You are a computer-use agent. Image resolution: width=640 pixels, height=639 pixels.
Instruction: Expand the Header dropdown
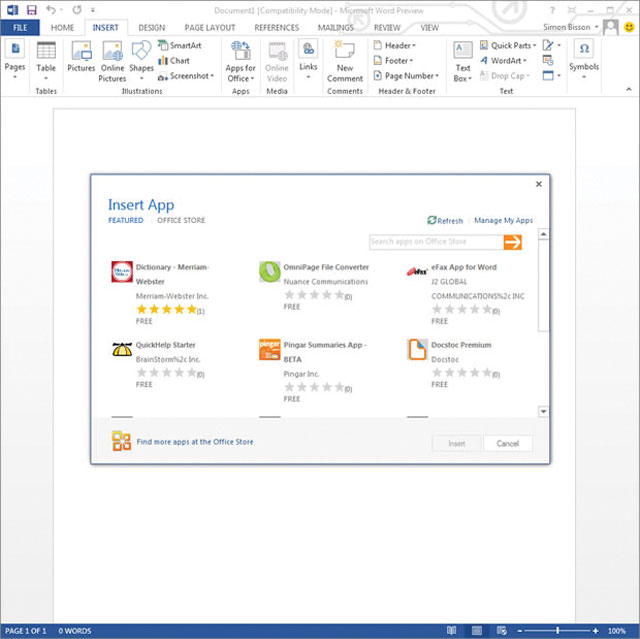[x=413, y=45]
